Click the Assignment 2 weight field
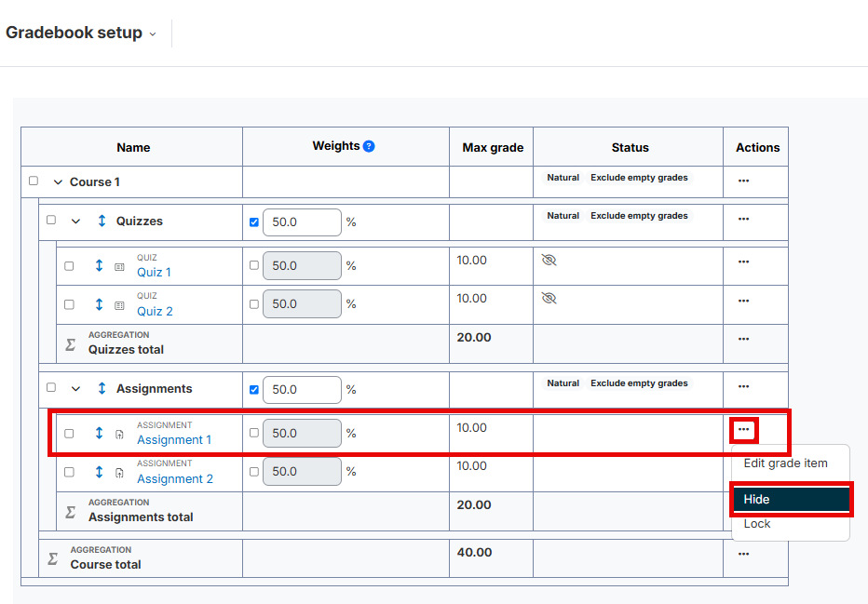 (x=303, y=472)
